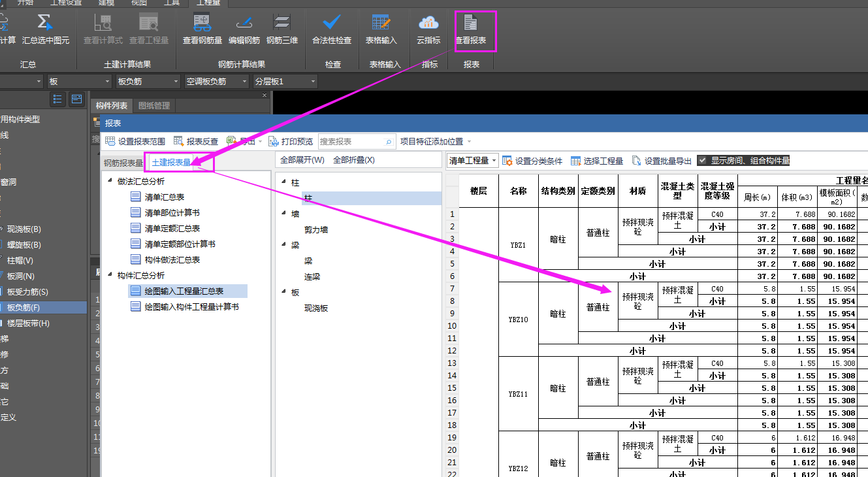The height and width of the screenshot is (477, 868).
Task: Select 板洞(N) in left navigation
Action: (x=21, y=276)
